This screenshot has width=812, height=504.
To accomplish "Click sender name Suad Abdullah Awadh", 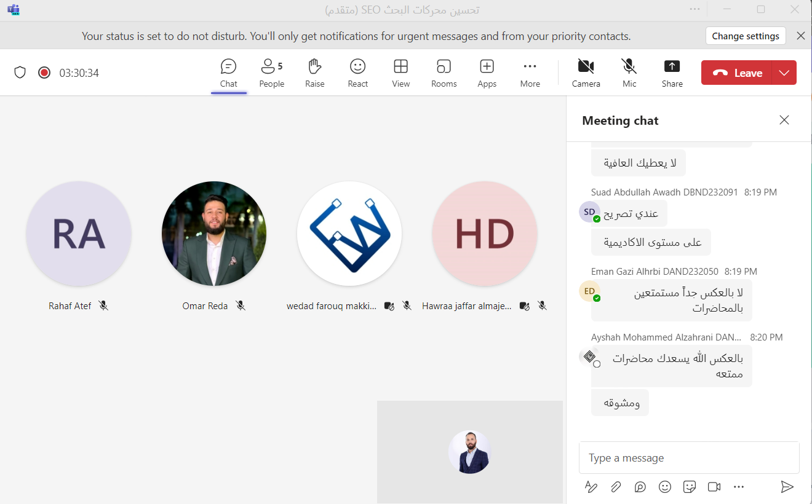I will click(664, 192).
